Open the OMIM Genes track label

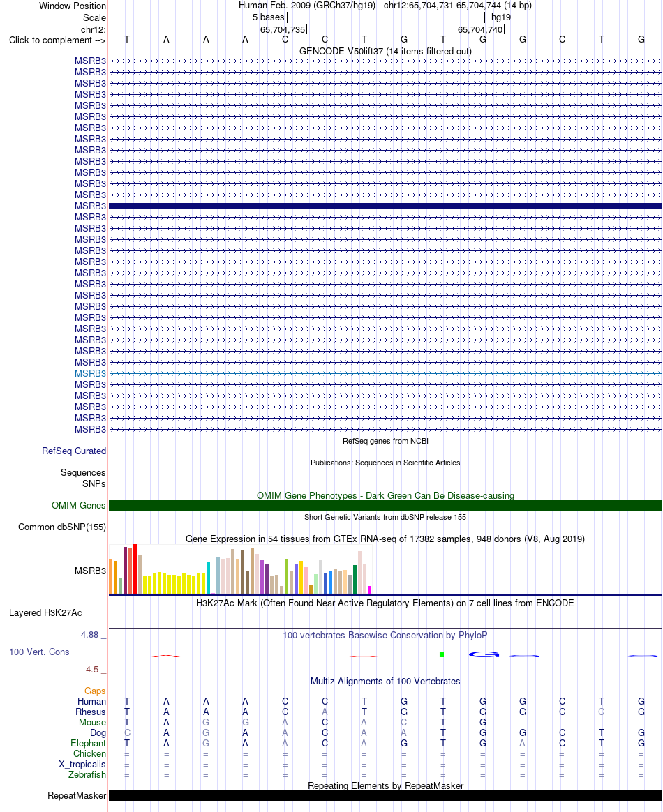point(79,506)
